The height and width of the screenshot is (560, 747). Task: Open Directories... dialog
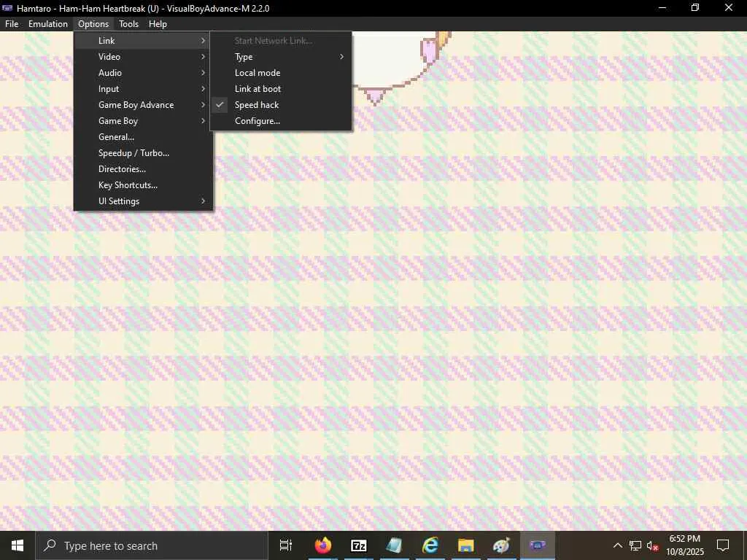143,169
